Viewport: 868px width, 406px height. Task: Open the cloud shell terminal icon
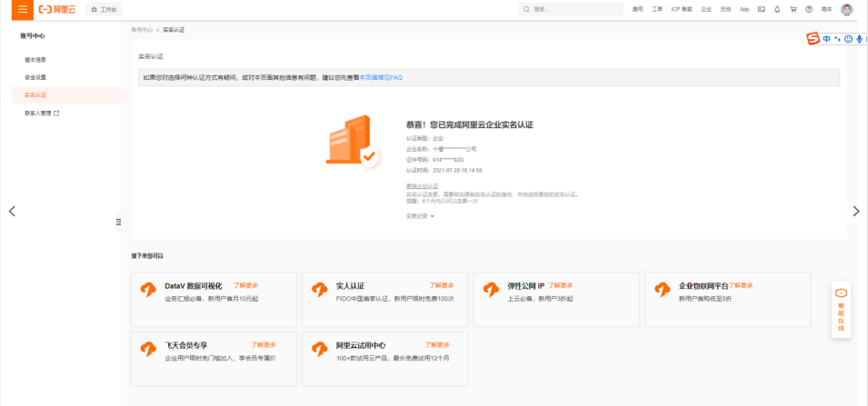click(x=761, y=9)
